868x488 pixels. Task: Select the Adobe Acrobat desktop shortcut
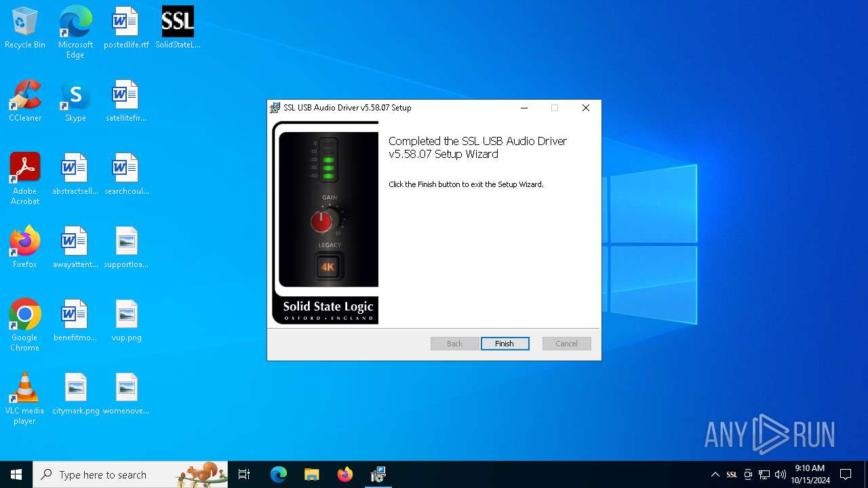pyautogui.click(x=25, y=179)
